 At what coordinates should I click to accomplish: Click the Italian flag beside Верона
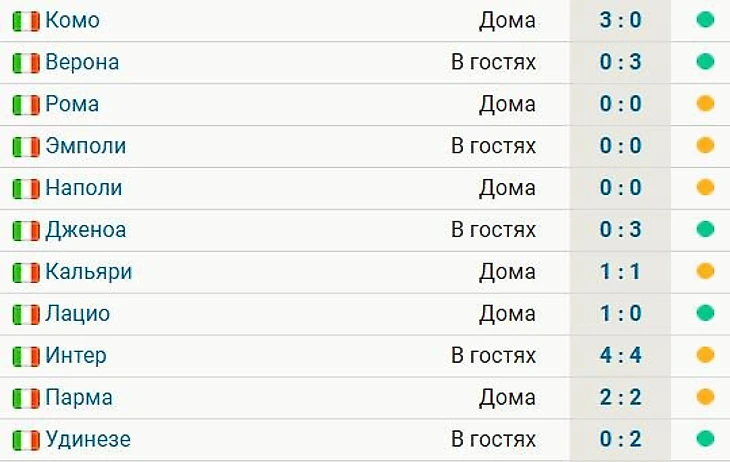pos(25,63)
